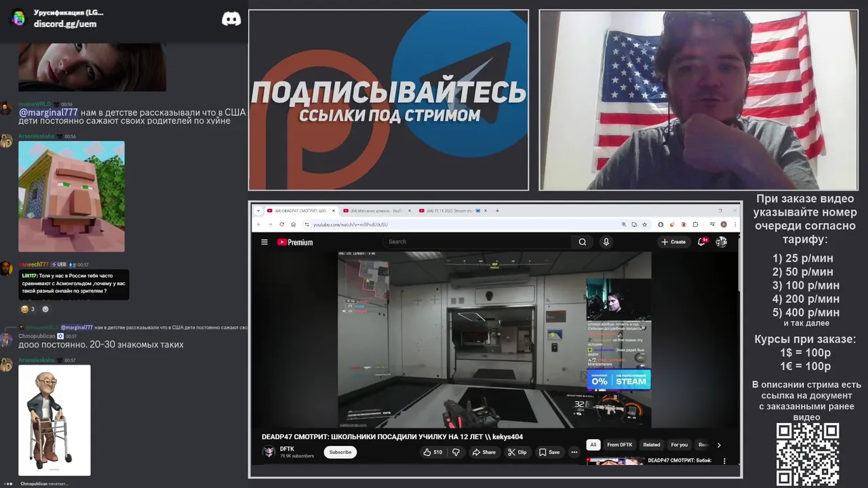Viewport: 868px width, 488px height.
Task: Click the Share button under the video
Action: (484, 452)
